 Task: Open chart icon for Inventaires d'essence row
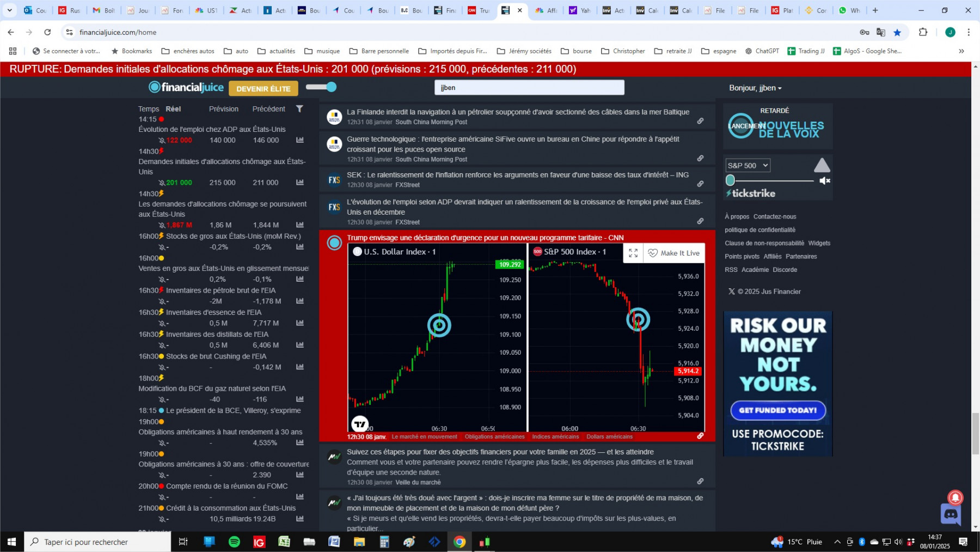pos(300,323)
